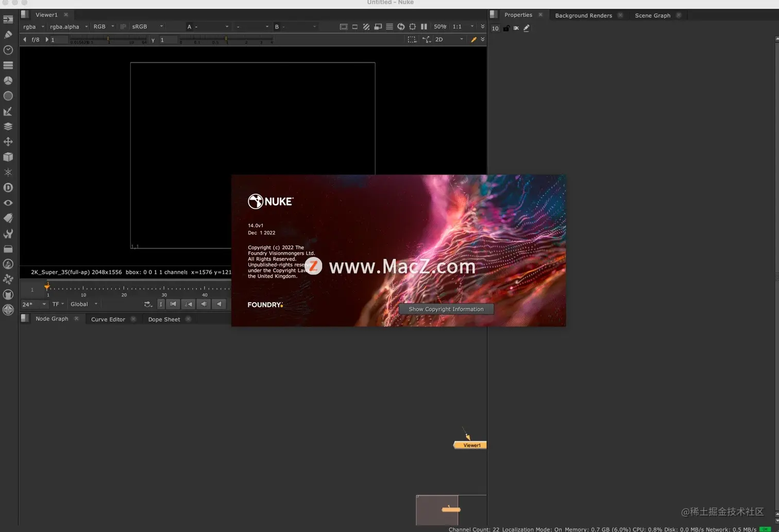Open the B input dropdown
779x532 pixels.
coord(295,27)
